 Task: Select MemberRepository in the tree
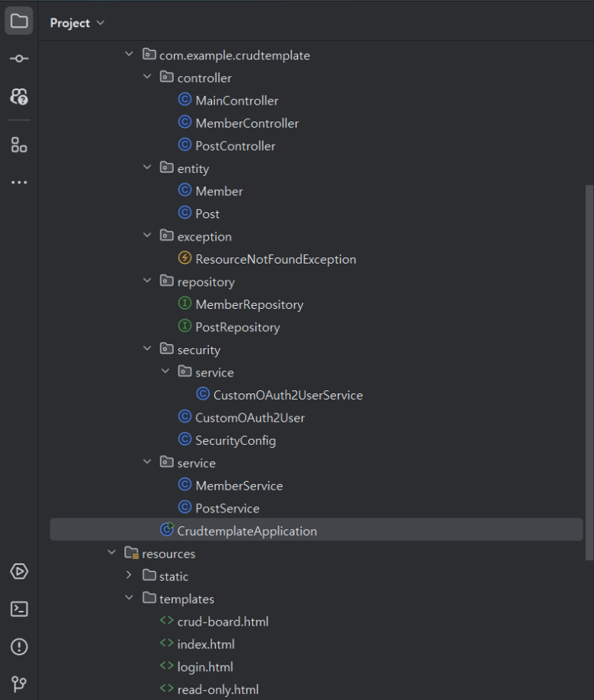[x=249, y=305]
